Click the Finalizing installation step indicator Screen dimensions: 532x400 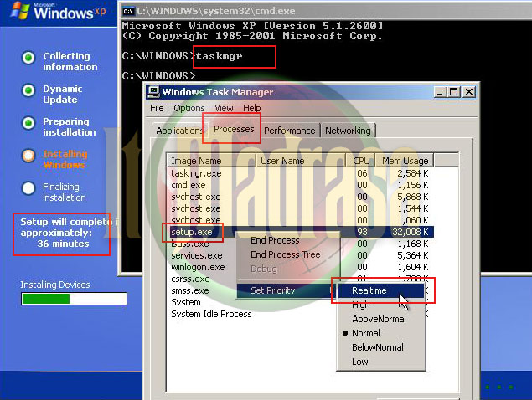coord(28,188)
